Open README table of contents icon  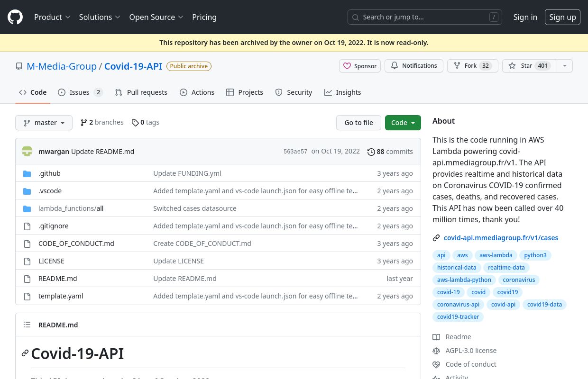coord(27,325)
